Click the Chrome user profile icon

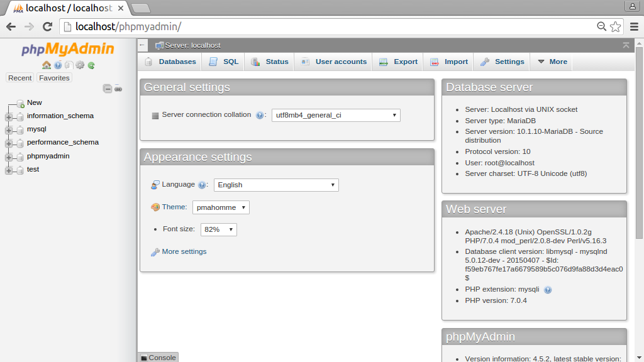click(631, 6)
